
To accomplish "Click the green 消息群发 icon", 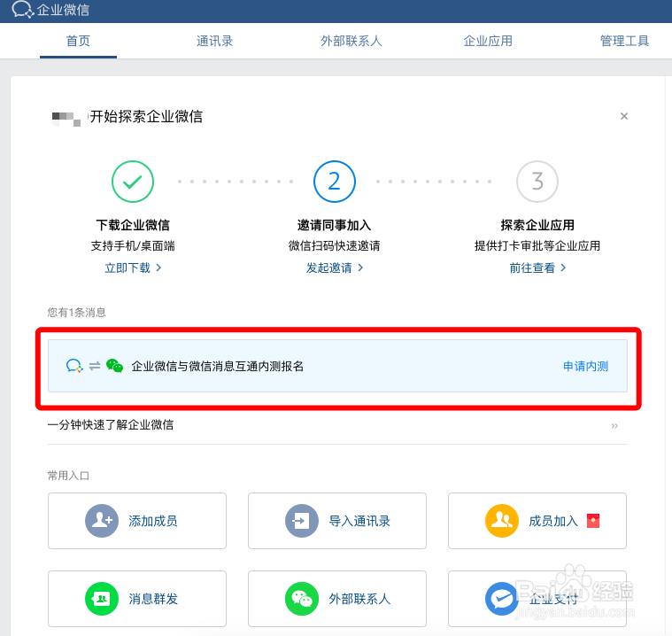I will [x=102, y=599].
